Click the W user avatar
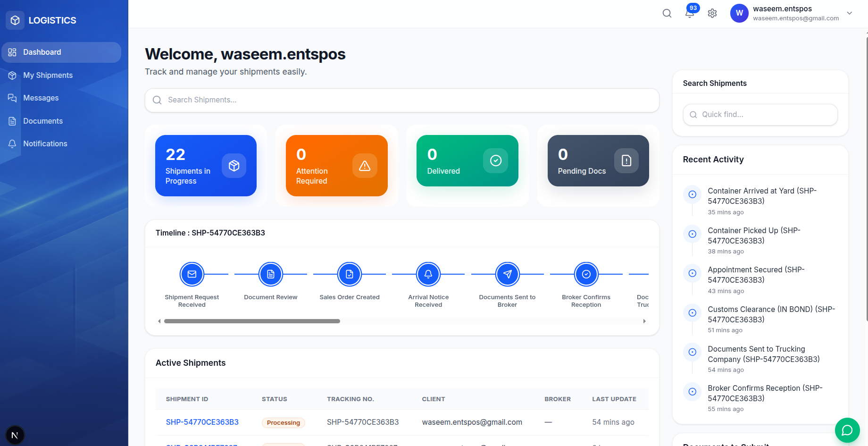The width and height of the screenshot is (868, 446). coord(739,13)
